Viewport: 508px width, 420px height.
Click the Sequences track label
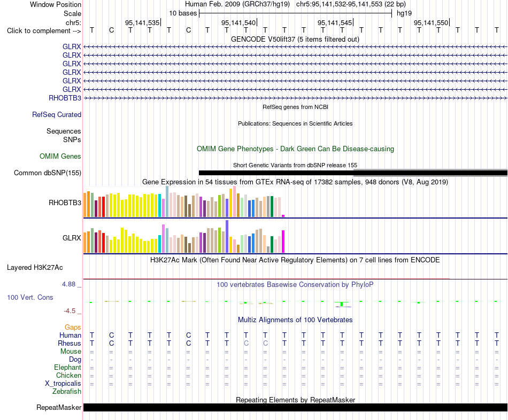click(x=64, y=131)
